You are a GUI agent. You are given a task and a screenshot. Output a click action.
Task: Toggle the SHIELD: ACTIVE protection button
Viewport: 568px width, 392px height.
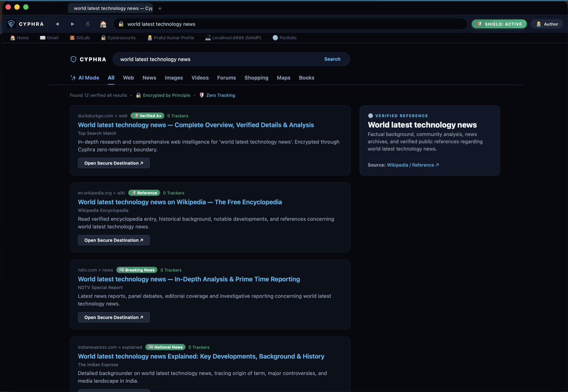[499, 24]
